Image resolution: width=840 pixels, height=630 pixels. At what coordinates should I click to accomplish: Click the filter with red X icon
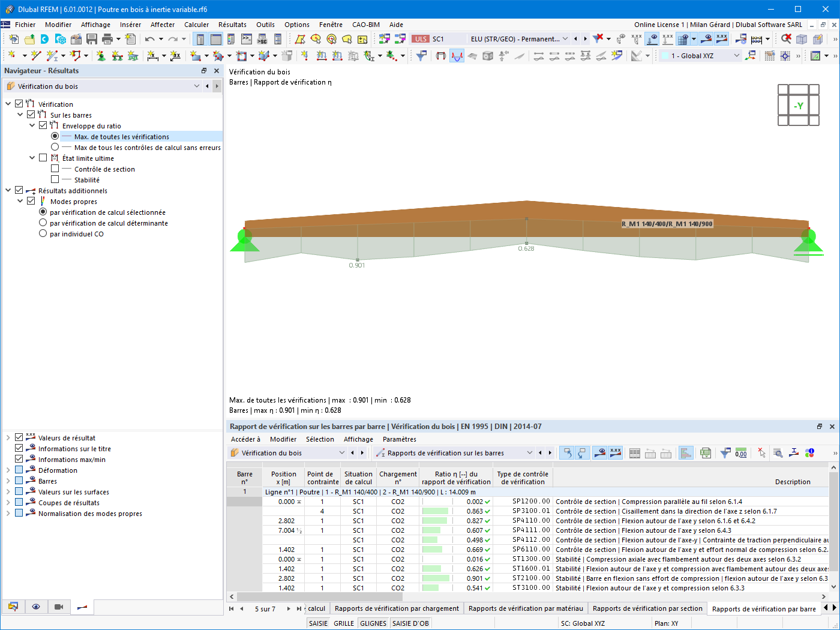[x=598, y=39]
